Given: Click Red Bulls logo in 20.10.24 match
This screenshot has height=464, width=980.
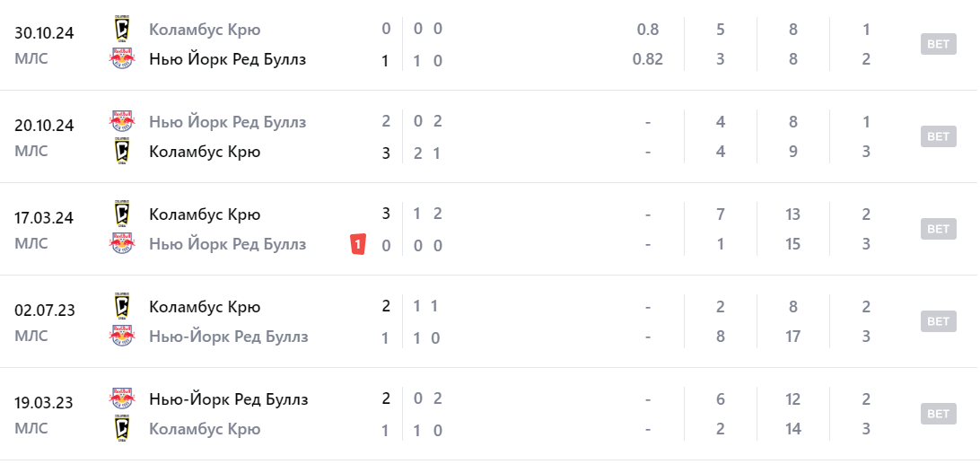Looking at the screenshot, I should click(121, 121).
